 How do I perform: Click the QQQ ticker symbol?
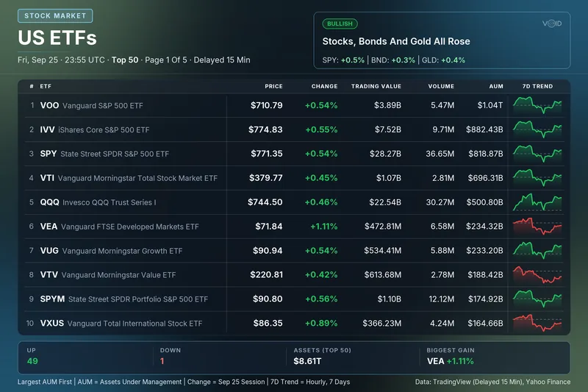point(49,202)
